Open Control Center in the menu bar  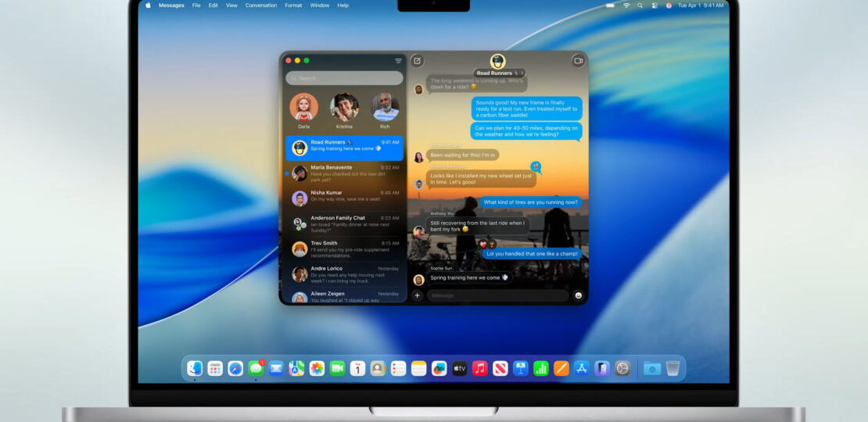(655, 5)
